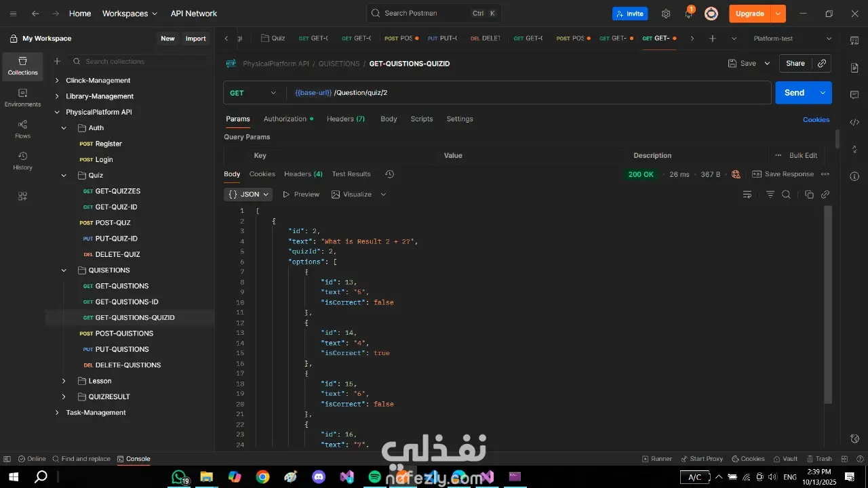The image size is (868, 488).
Task: Collapse the QUISETIONS folder
Action: coord(64,270)
